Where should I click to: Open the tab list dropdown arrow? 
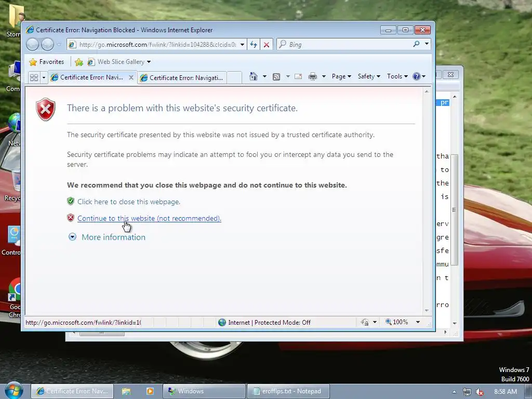point(44,78)
